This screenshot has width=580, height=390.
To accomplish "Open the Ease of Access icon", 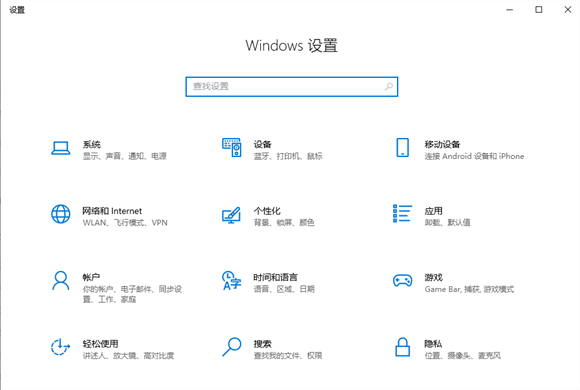I will pos(60,347).
